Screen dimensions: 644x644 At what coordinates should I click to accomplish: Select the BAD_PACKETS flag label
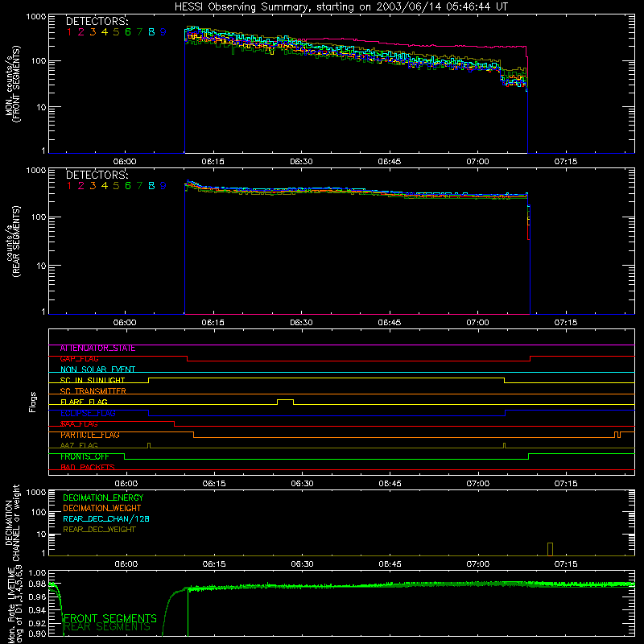(x=88, y=468)
